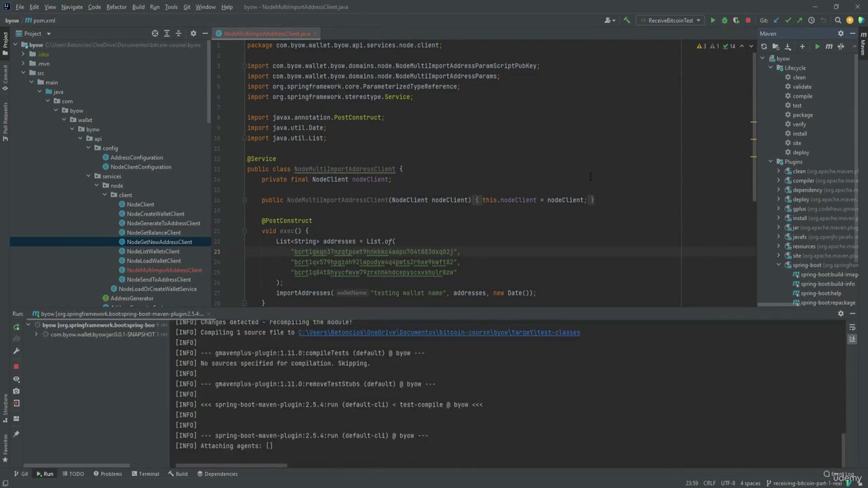Open the Refactor menu
This screenshot has height=488, width=868.
(116, 7)
